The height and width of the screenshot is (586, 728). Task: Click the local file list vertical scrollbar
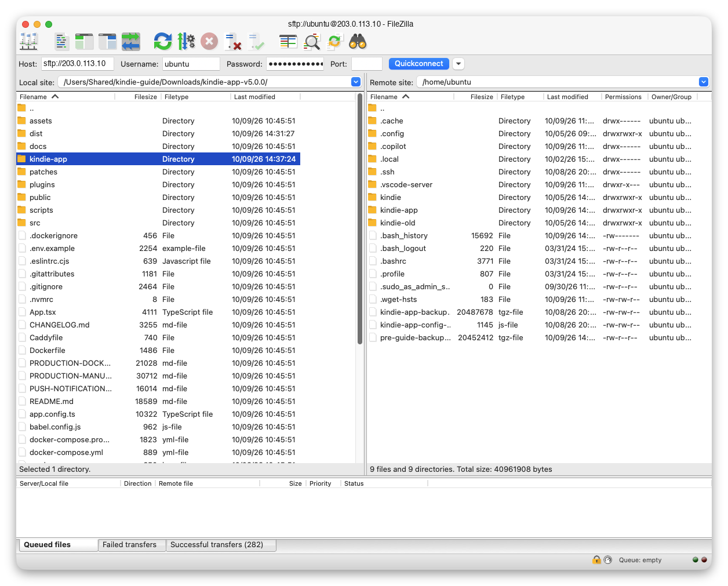360,220
